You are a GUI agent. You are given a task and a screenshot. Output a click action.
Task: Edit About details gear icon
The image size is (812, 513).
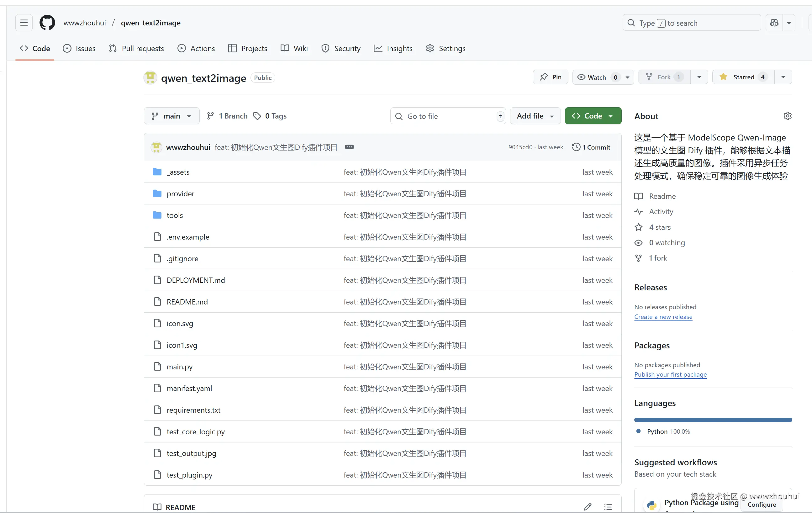pyautogui.click(x=787, y=116)
